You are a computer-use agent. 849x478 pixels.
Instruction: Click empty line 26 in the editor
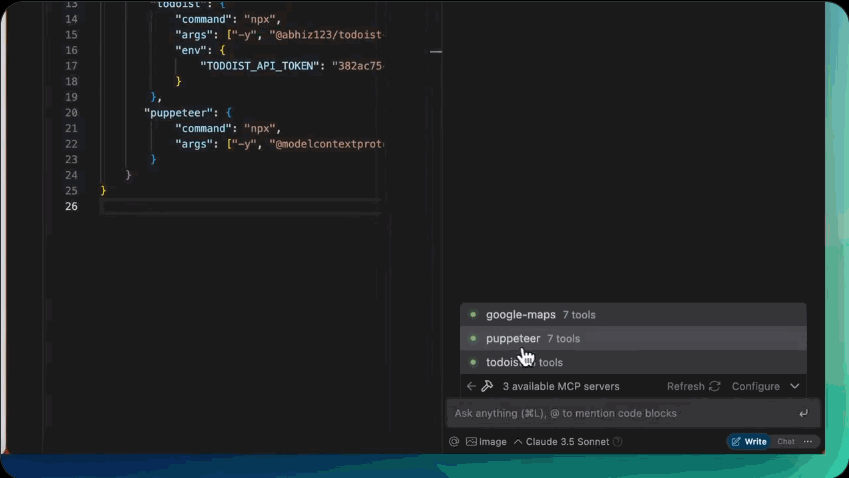(x=240, y=207)
